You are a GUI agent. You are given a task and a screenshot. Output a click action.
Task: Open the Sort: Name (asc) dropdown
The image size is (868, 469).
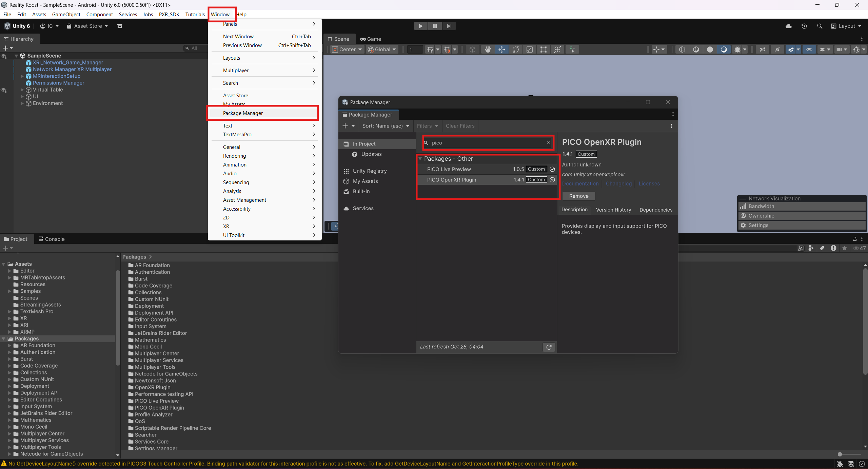pos(386,126)
